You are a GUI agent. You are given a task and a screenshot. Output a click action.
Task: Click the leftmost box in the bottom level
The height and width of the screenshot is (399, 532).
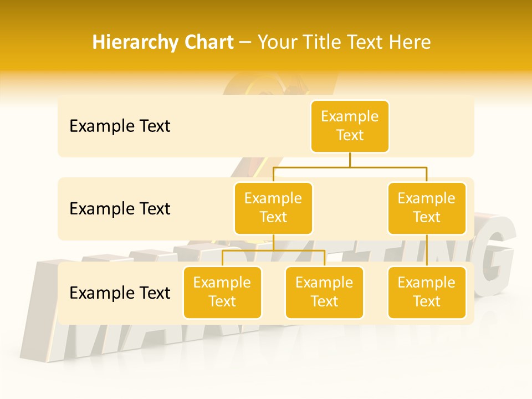222,293
